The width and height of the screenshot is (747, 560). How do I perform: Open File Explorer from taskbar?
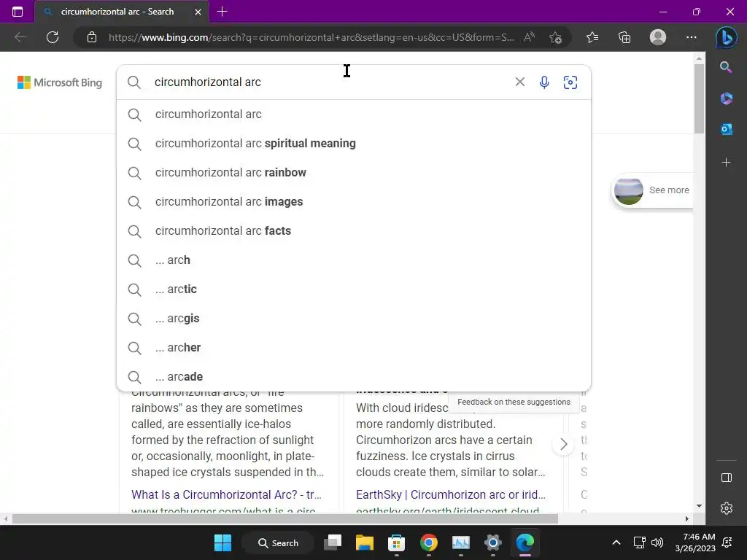tap(365, 542)
